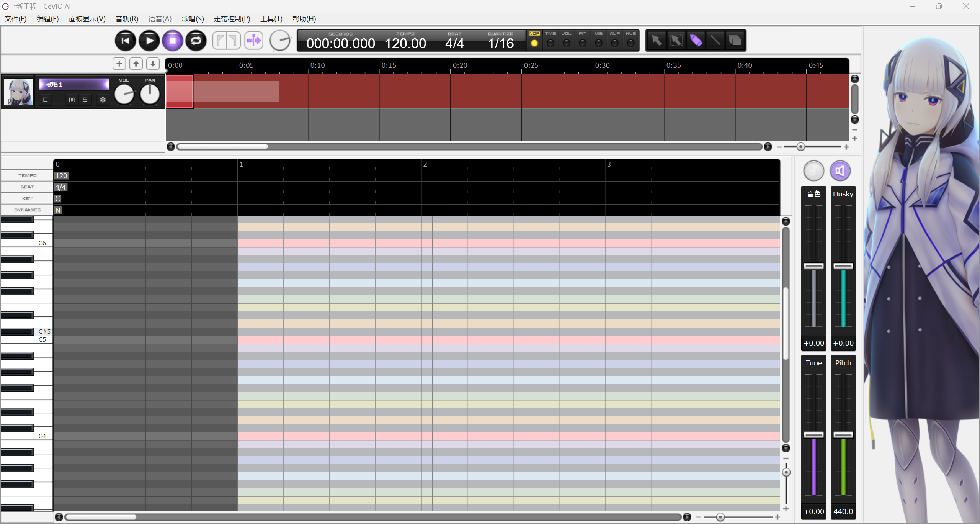Screen dimensions: 980x524
Task: Click the master volume knob in the transport bar
Action: coord(280,41)
